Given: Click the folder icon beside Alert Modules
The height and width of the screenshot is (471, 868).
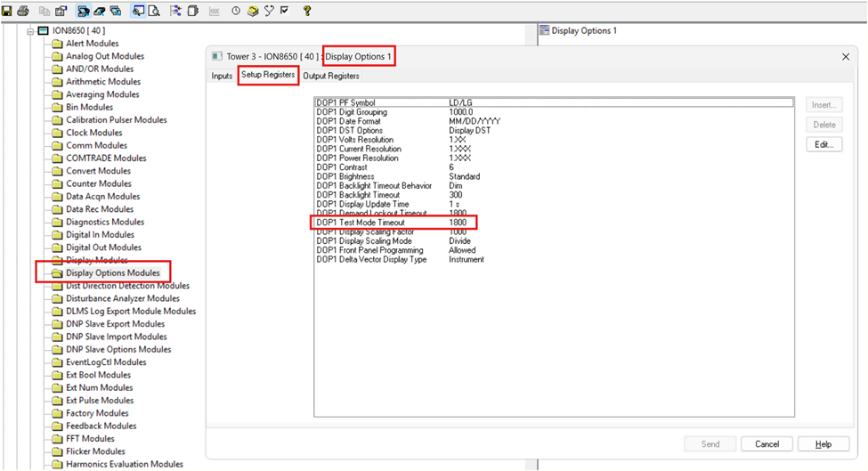Looking at the screenshot, I should (x=57, y=44).
